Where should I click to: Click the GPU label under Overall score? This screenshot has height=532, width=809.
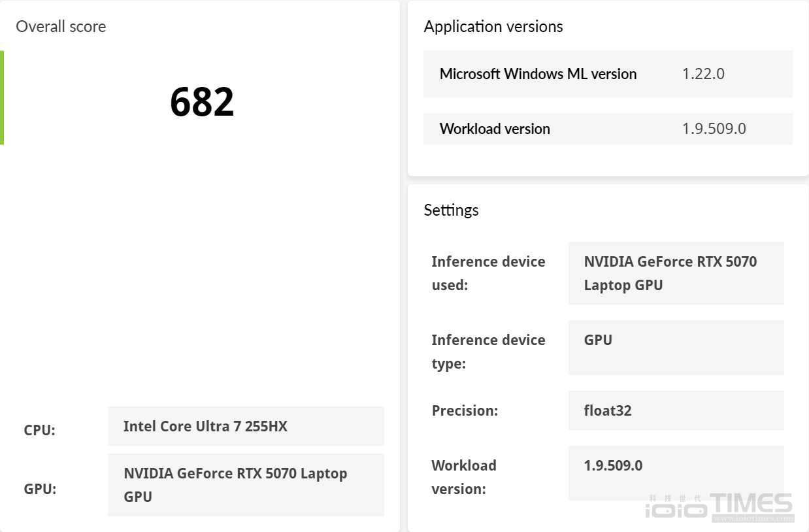40,489
